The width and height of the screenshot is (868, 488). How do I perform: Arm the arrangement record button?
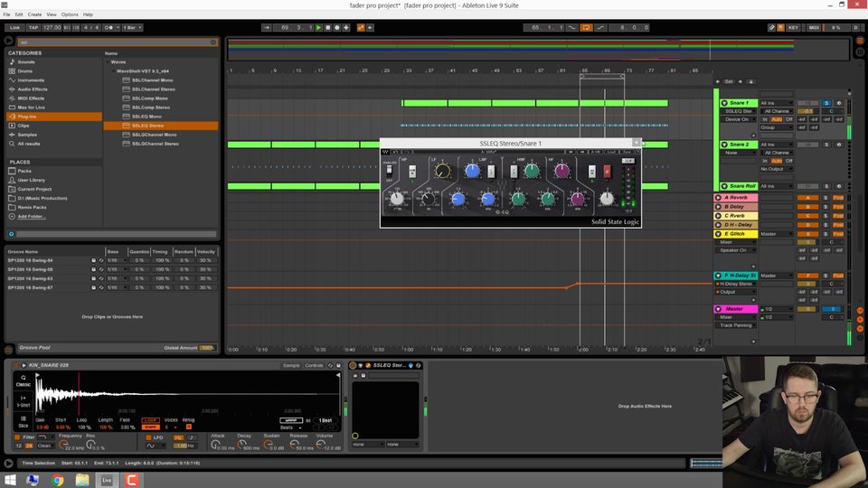pos(336,28)
